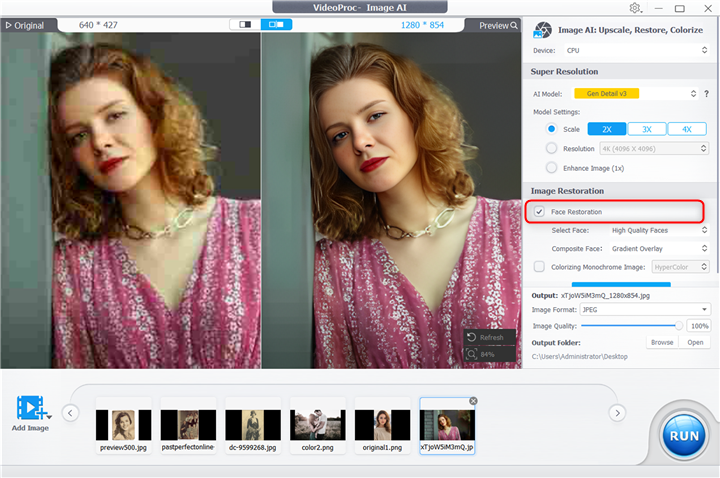
Task: Uncheck the Face Restoration checkbox
Action: click(x=540, y=212)
